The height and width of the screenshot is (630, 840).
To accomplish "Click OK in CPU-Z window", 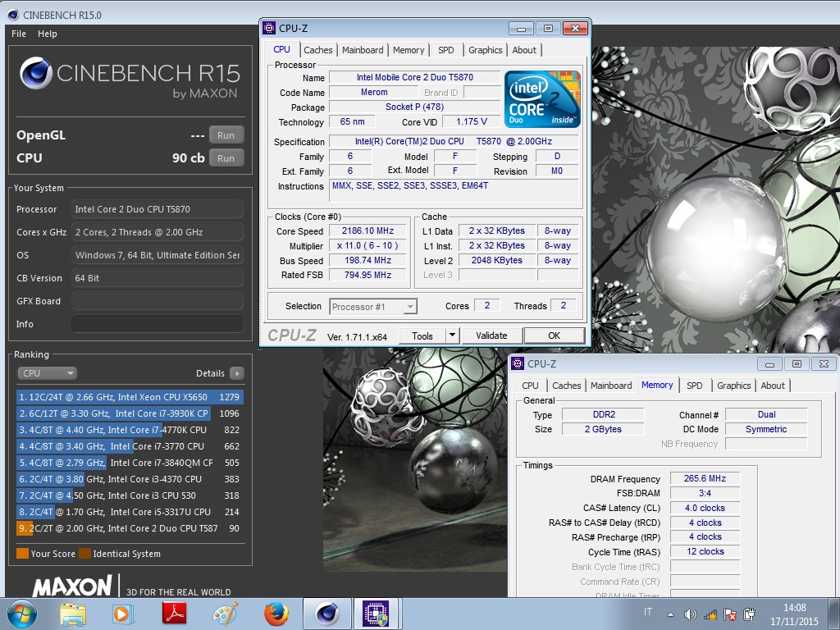I will (554, 336).
